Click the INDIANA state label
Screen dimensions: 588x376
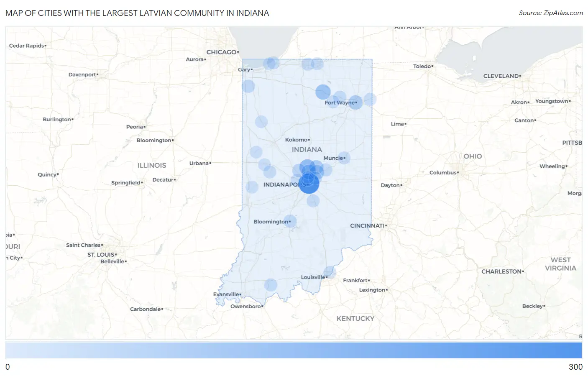pyautogui.click(x=307, y=150)
